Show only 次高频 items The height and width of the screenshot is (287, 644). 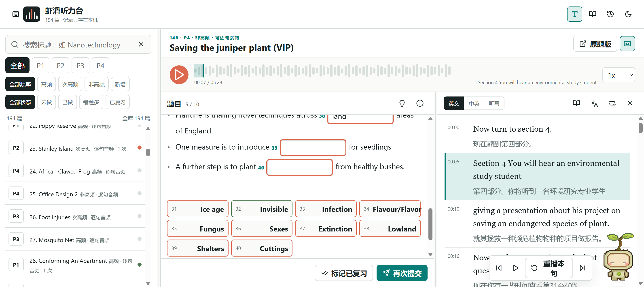pos(70,84)
